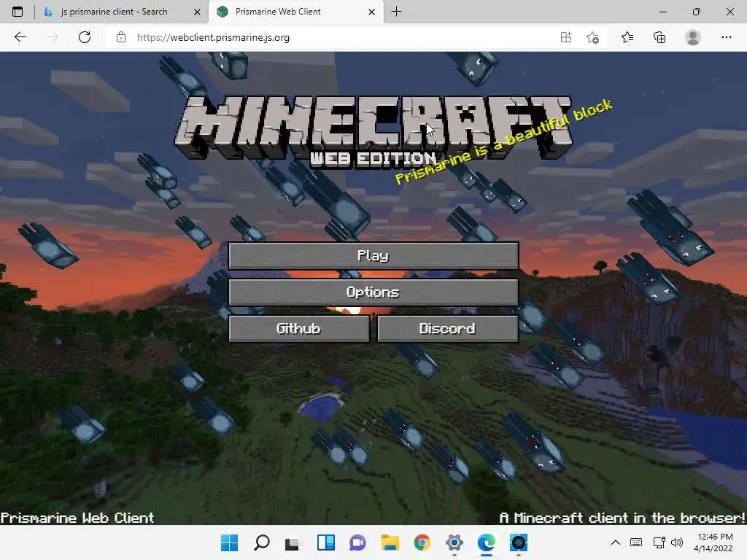This screenshot has width=747, height=560.
Task: Open the Options menu
Action: (373, 292)
